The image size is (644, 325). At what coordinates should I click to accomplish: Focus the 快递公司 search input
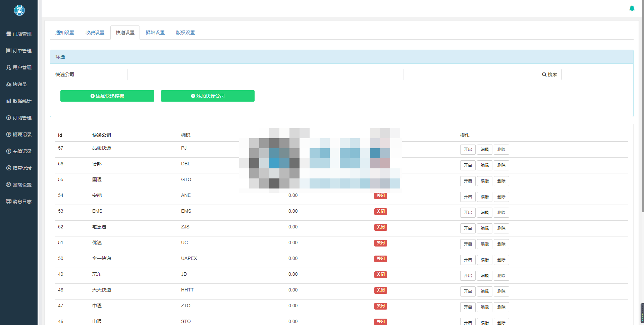tap(265, 74)
